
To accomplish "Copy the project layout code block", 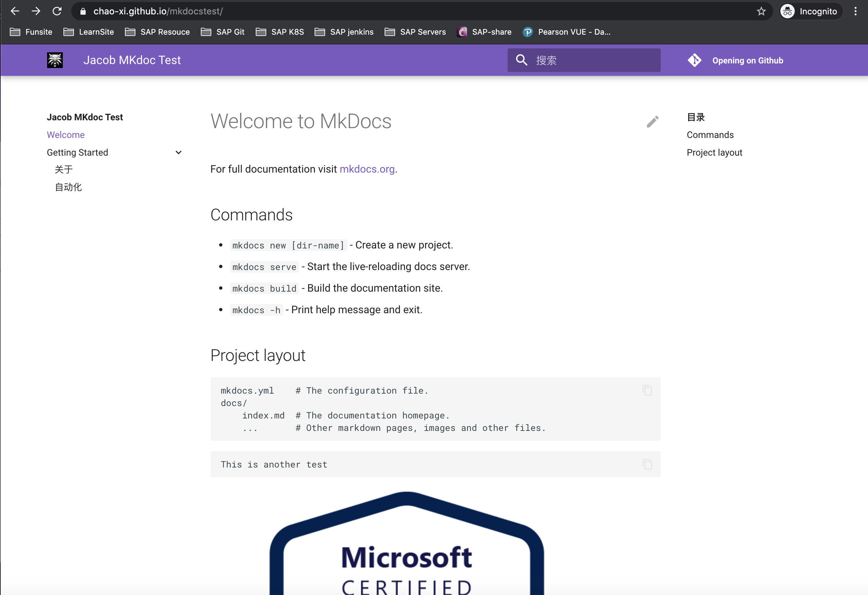I will pyautogui.click(x=647, y=390).
